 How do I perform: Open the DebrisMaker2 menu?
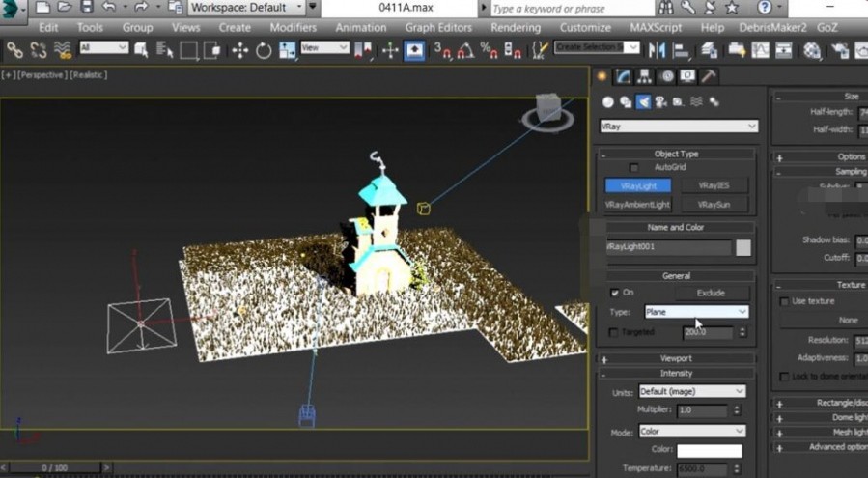pos(772,28)
